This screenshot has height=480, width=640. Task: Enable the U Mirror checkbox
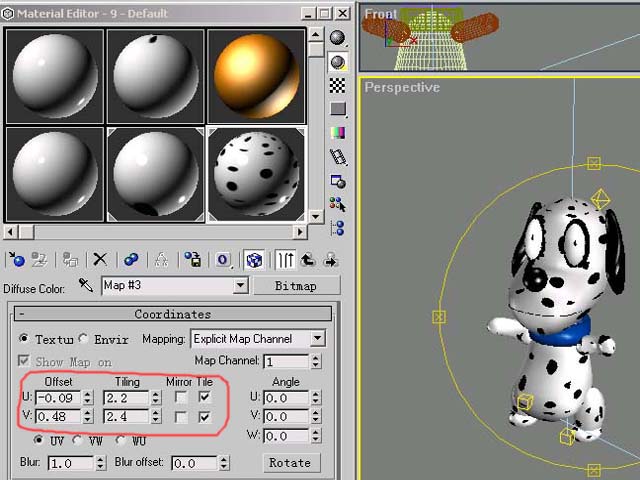pyautogui.click(x=181, y=397)
